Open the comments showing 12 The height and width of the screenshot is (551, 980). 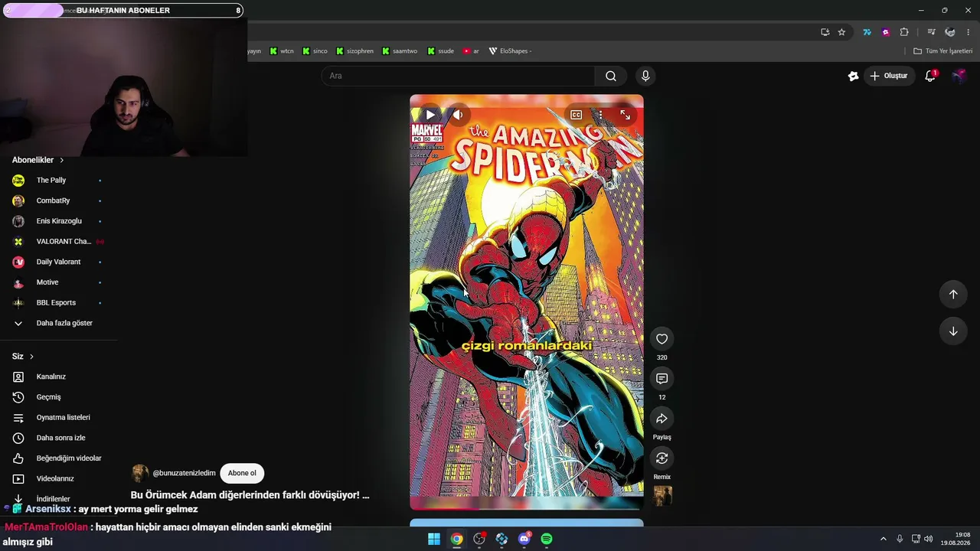662,379
